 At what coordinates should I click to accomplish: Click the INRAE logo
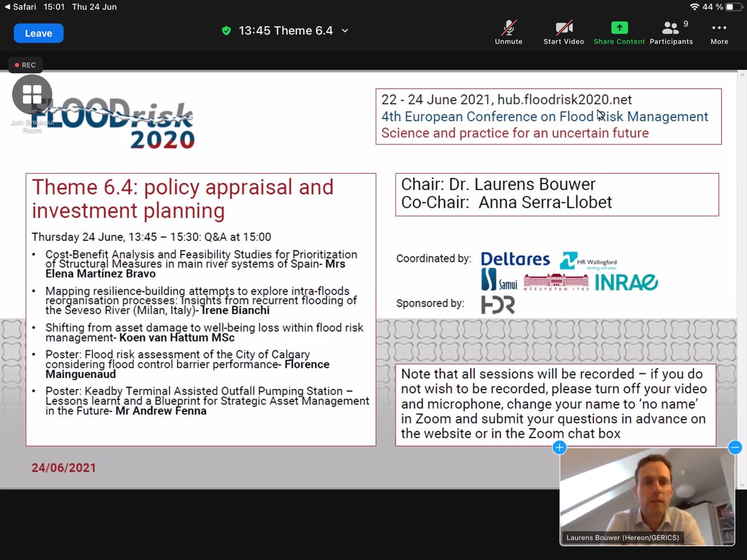(626, 282)
